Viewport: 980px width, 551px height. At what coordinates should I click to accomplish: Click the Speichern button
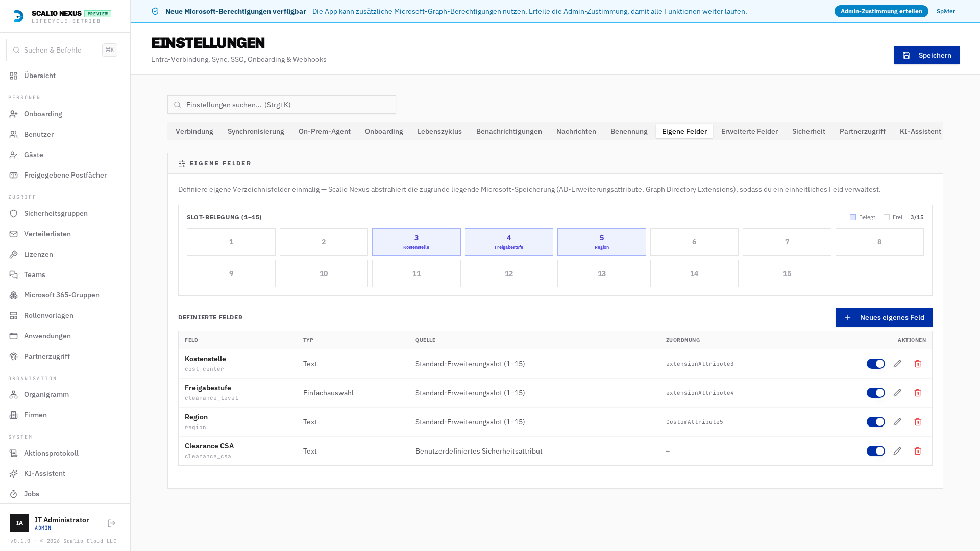coord(926,55)
